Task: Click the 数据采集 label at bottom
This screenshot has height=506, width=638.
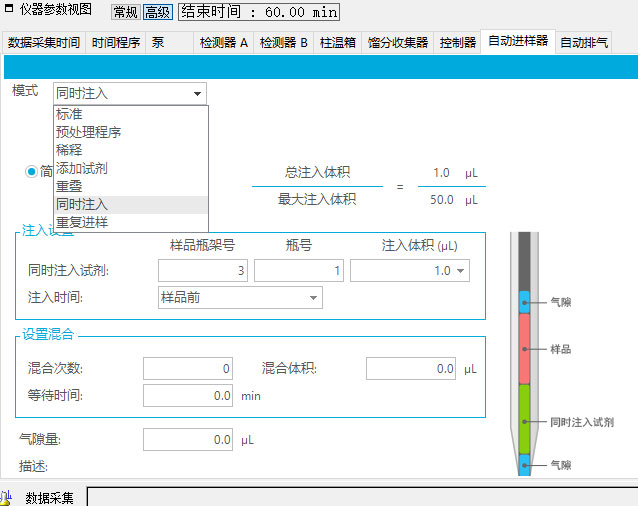Action: coord(49,498)
